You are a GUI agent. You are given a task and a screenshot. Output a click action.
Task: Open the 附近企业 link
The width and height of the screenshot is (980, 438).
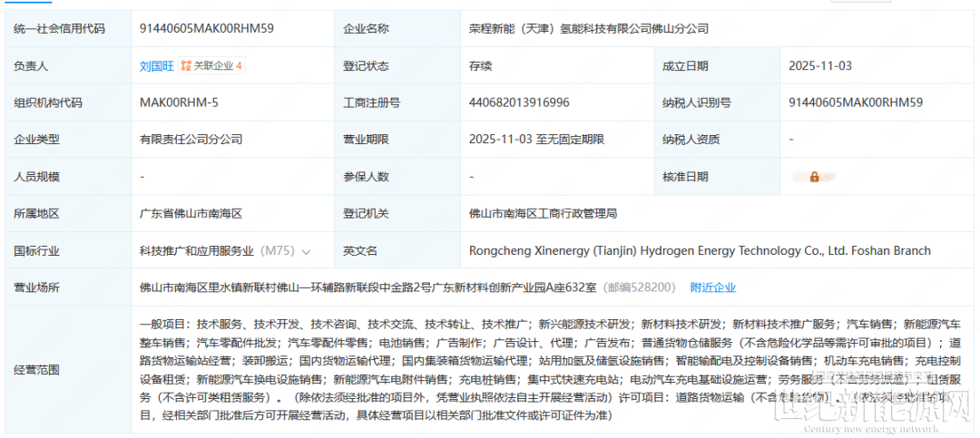(x=713, y=287)
